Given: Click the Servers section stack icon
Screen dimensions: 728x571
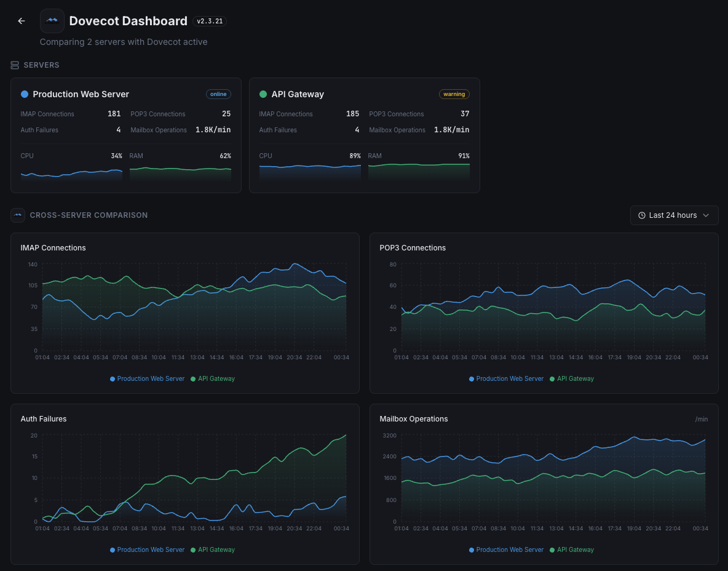Looking at the screenshot, I should (x=15, y=65).
